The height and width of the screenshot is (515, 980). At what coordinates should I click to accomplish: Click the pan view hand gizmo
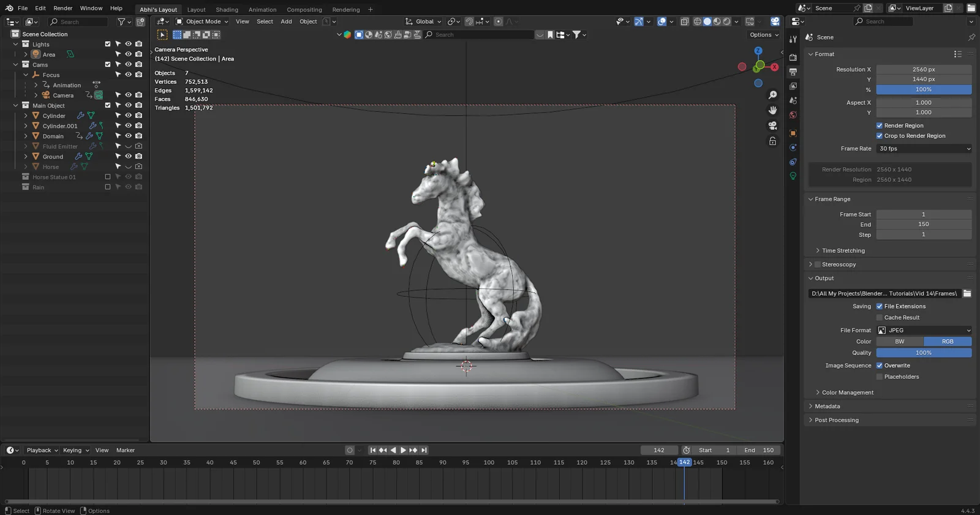click(773, 110)
